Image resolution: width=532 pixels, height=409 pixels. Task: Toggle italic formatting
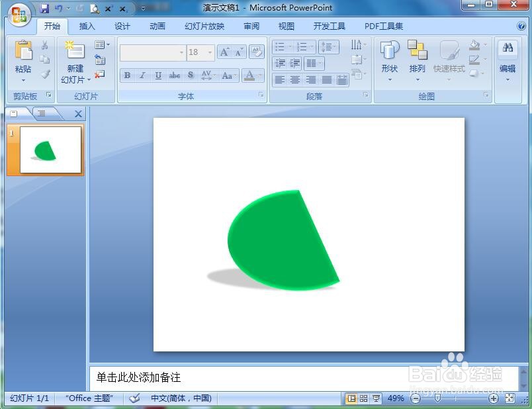(142, 75)
